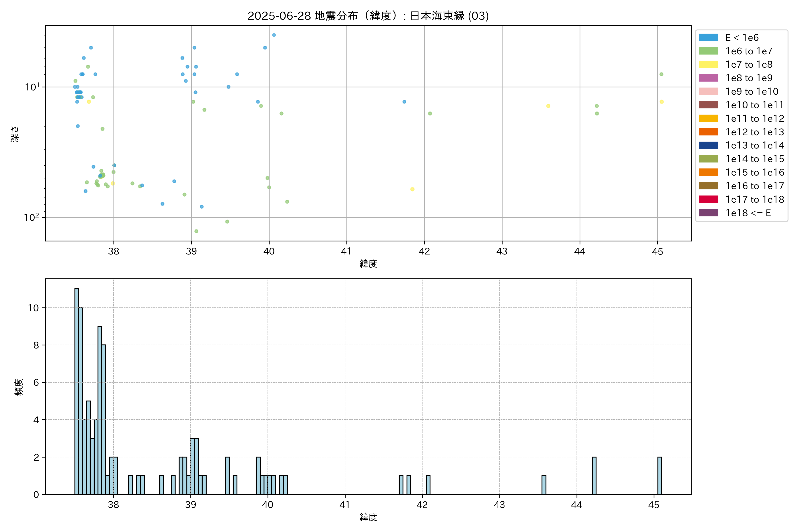Click the 頻度 y-axis label
This screenshot has width=798, height=532.
tap(19, 387)
